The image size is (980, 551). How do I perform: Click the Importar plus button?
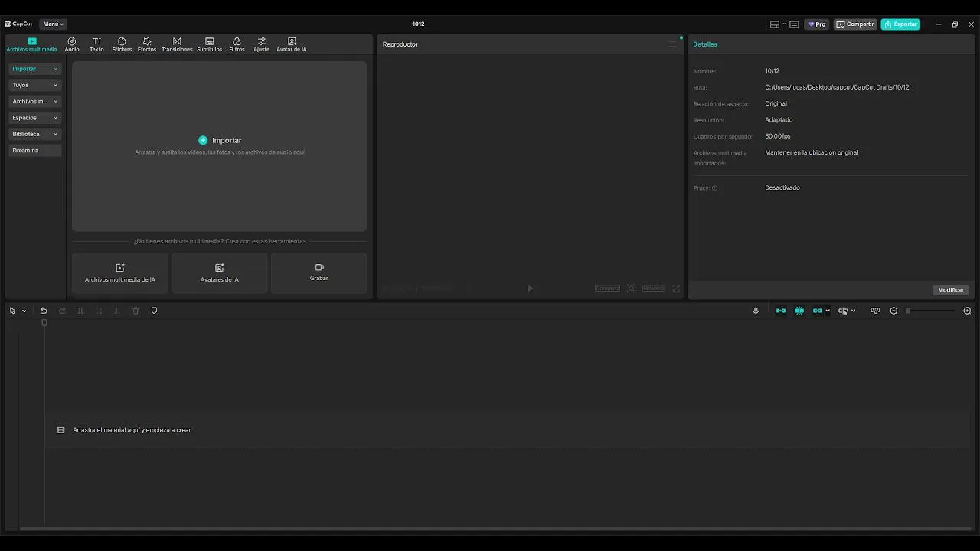tap(203, 140)
